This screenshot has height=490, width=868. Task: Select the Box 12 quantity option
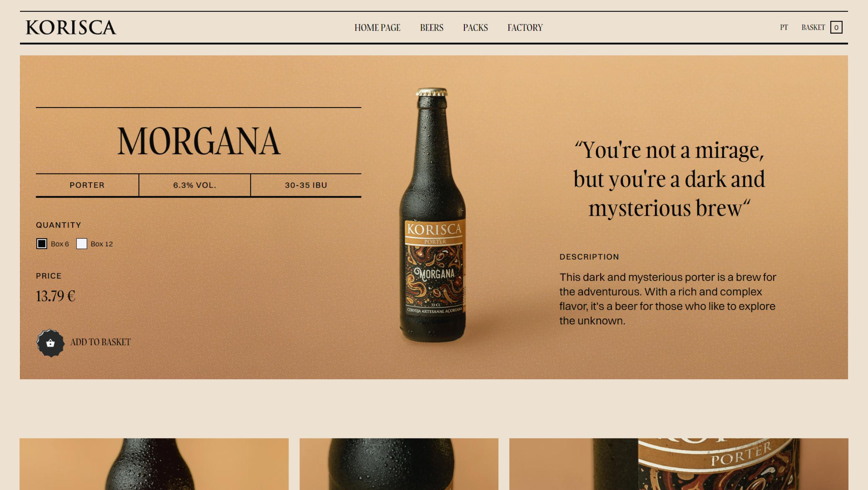coord(82,244)
